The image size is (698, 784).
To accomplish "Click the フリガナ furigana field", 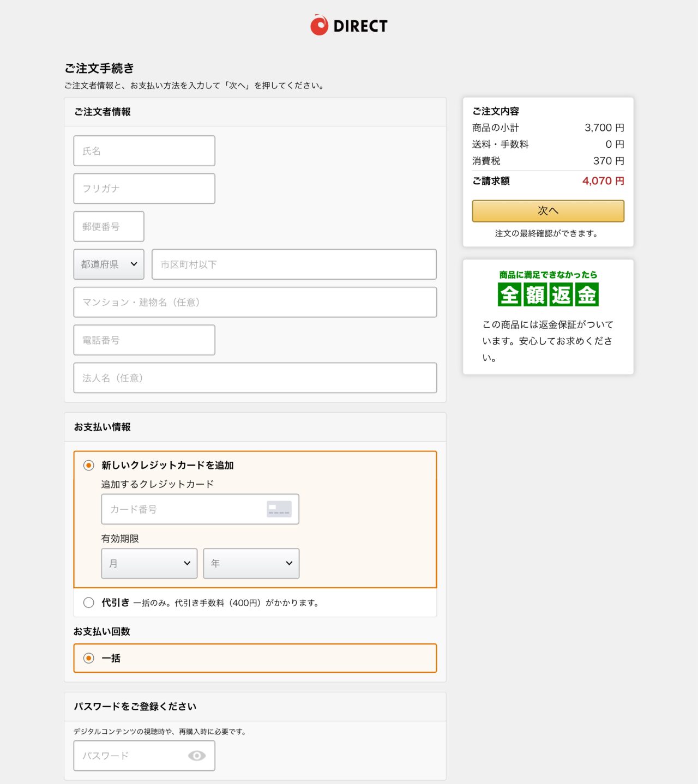I will click(144, 188).
